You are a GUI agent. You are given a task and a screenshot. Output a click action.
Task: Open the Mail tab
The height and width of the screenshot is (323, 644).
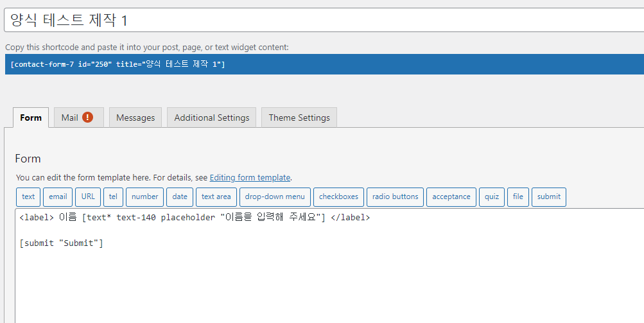[78, 118]
